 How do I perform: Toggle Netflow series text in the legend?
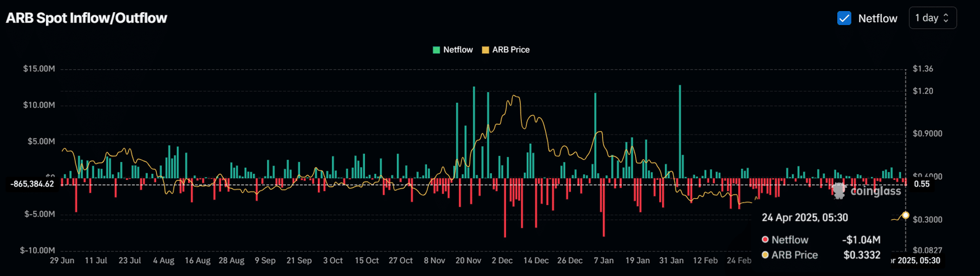click(x=458, y=50)
